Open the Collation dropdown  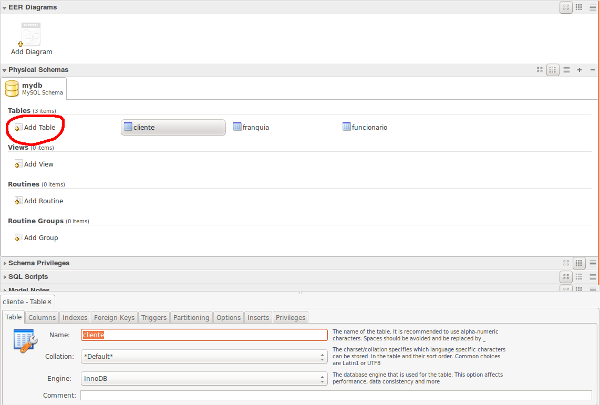point(204,356)
